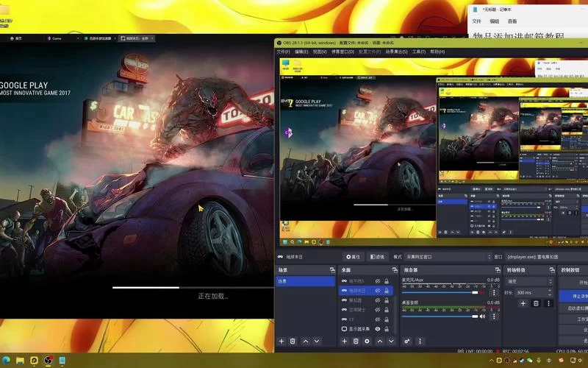
Task: Increase the 300 ms duration stepper
Action: coord(550,291)
